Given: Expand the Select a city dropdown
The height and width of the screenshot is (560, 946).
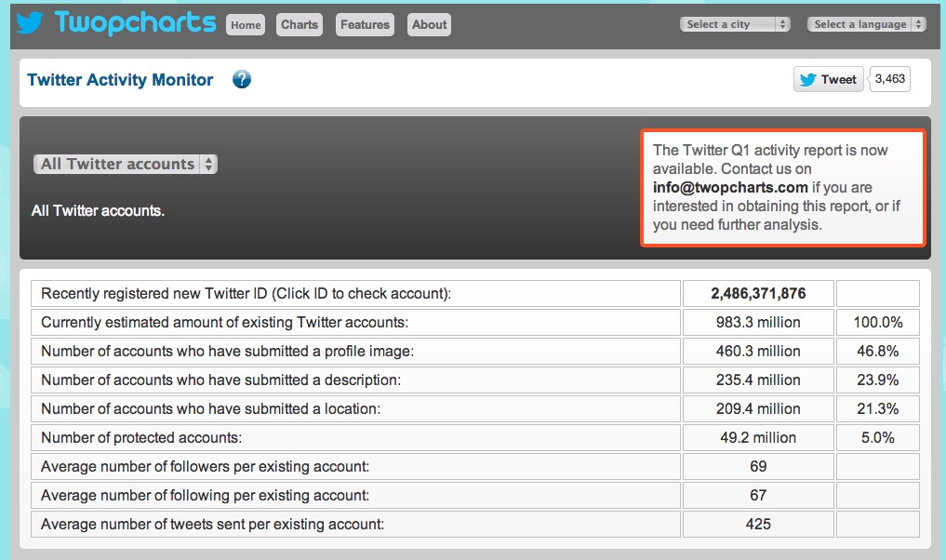Looking at the screenshot, I should click(x=737, y=25).
